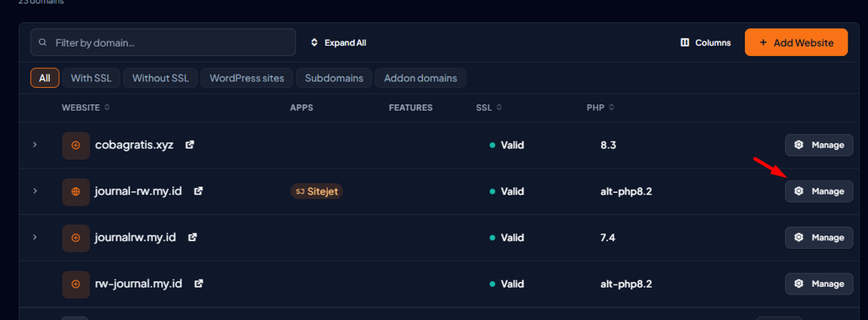This screenshot has width=868, height=320.
Task: Open cobagratis.xyz external link icon
Action: [190, 145]
